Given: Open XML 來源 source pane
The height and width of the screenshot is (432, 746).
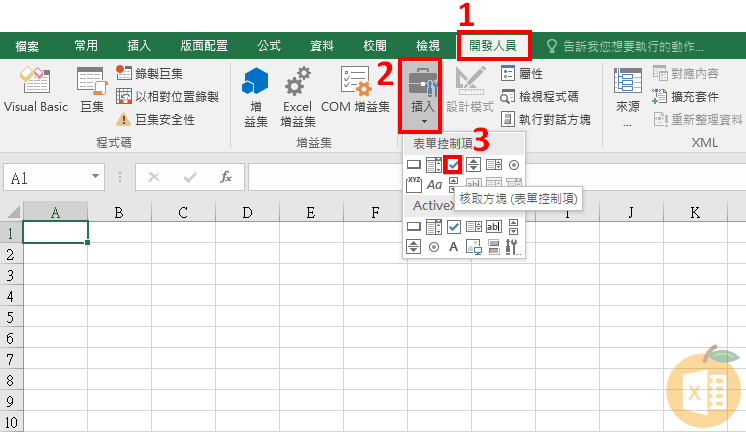Looking at the screenshot, I should point(628,97).
